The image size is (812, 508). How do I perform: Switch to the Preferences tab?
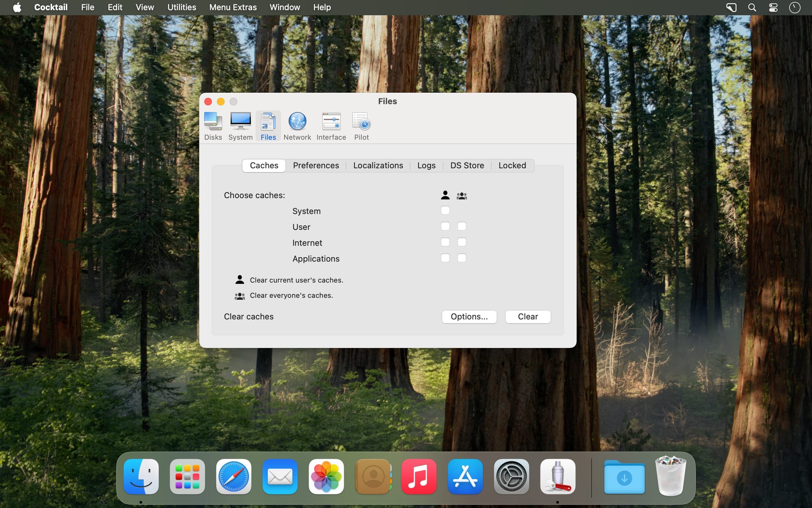coord(316,165)
